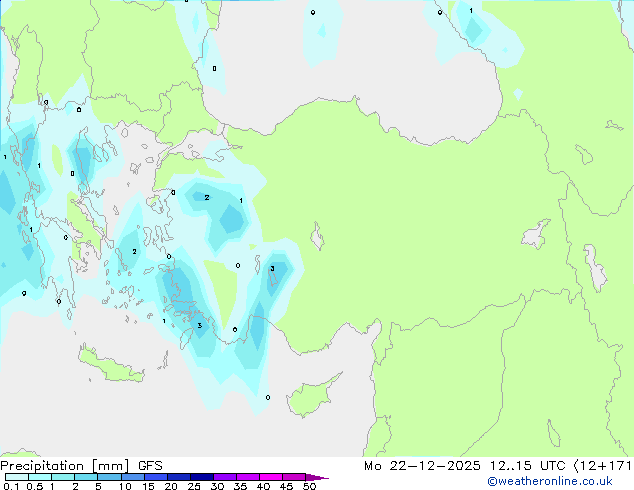Click the '0.1' legend scale label

pyautogui.click(x=11, y=486)
